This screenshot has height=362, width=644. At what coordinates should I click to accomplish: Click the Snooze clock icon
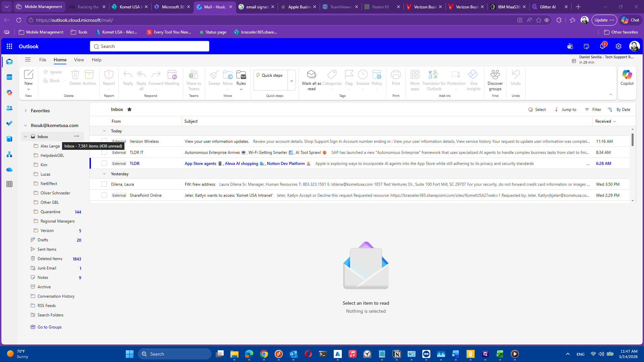tap(363, 74)
